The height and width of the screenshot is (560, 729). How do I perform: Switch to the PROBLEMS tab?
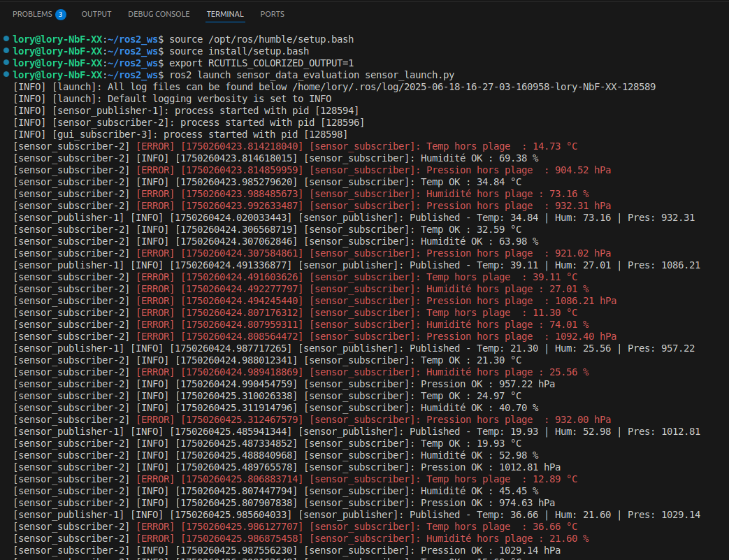[x=32, y=14]
